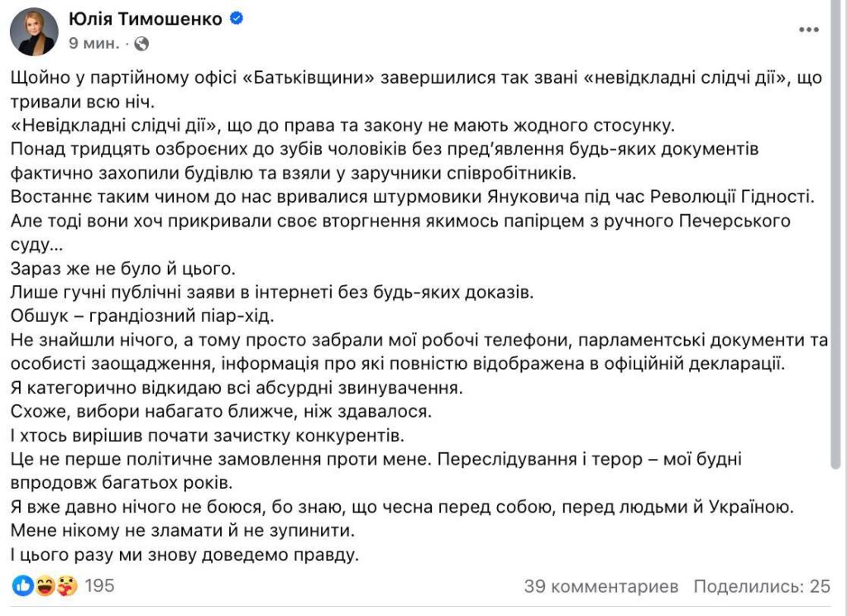Click the blue verified badge
This screenshot has height=616, width=847.
coord(237,19)
